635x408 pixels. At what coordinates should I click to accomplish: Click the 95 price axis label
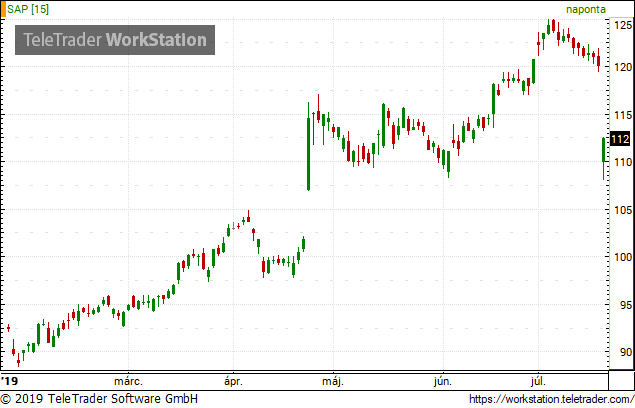[626, 305]
